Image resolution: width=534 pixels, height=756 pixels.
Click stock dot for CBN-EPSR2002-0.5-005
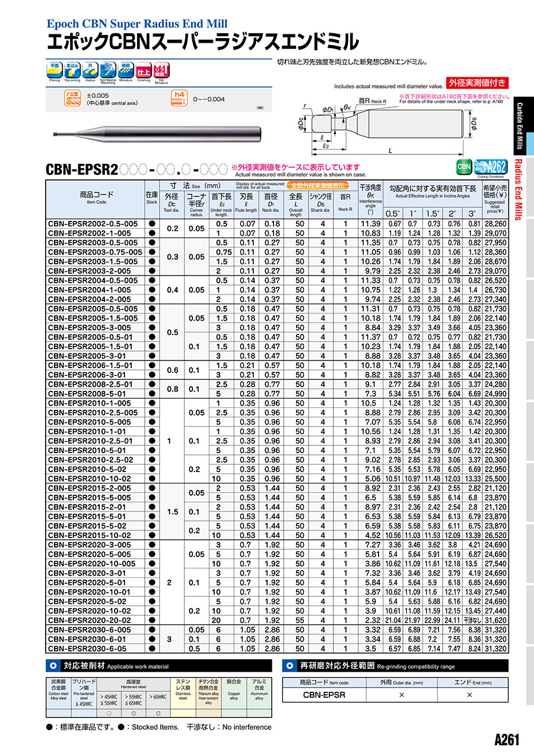[152, 224]
